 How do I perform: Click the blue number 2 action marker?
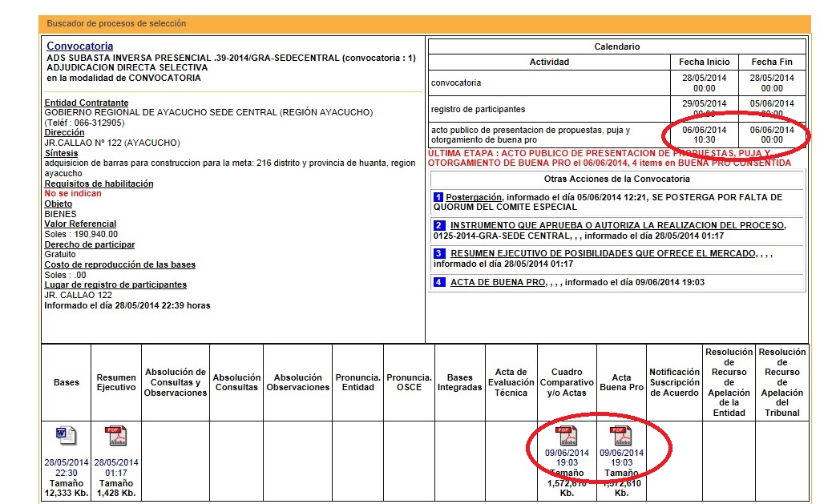[438, 225]
